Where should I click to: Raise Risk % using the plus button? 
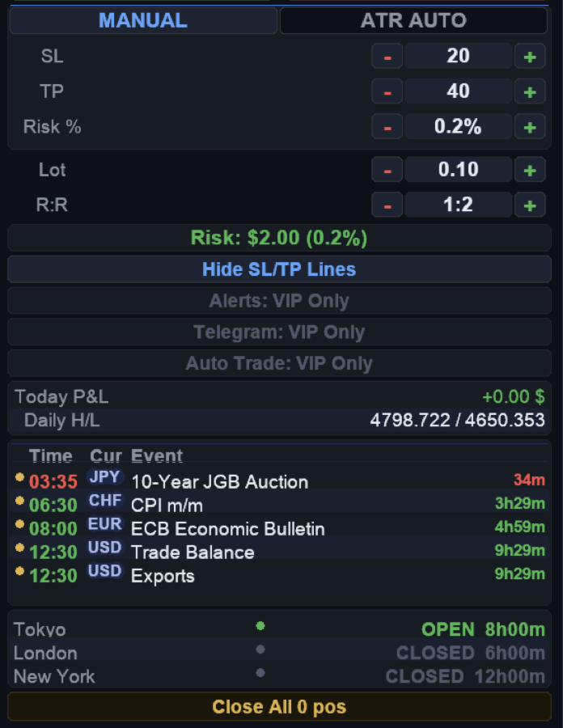point(530,127)
